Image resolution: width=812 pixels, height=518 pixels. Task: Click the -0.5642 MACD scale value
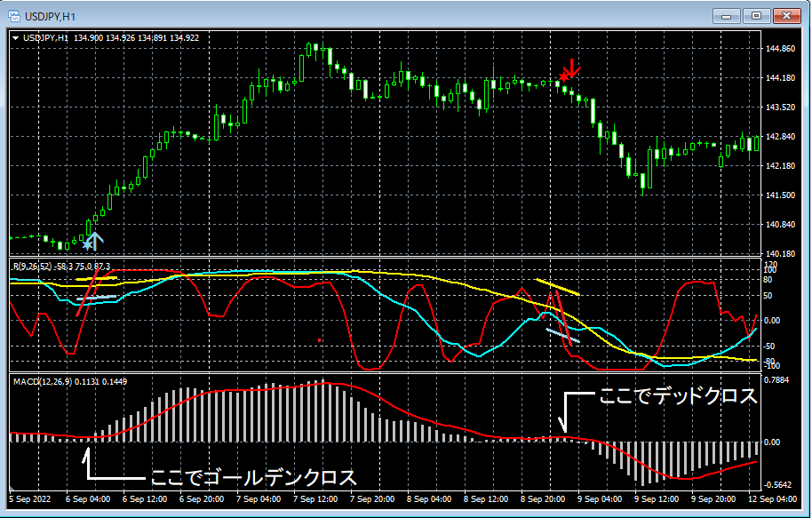tap(778, 485)
